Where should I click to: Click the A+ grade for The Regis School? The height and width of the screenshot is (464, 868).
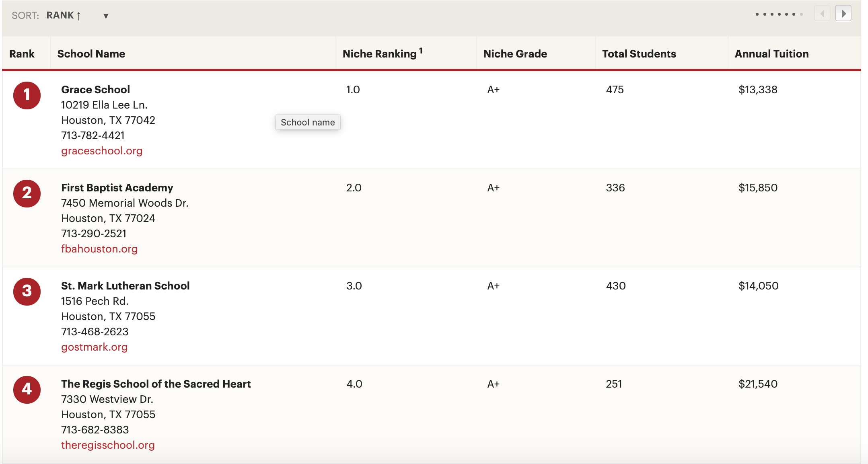point(494,384)
